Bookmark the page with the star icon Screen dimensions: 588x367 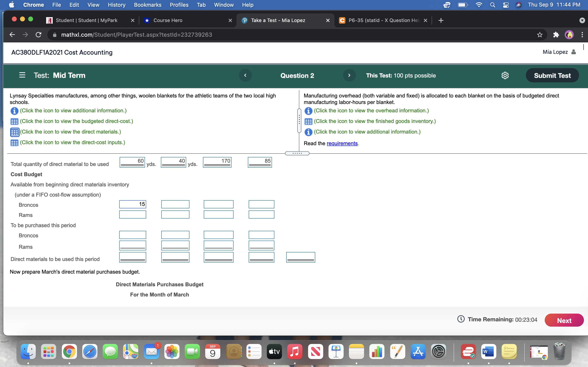tap(540, 35)
